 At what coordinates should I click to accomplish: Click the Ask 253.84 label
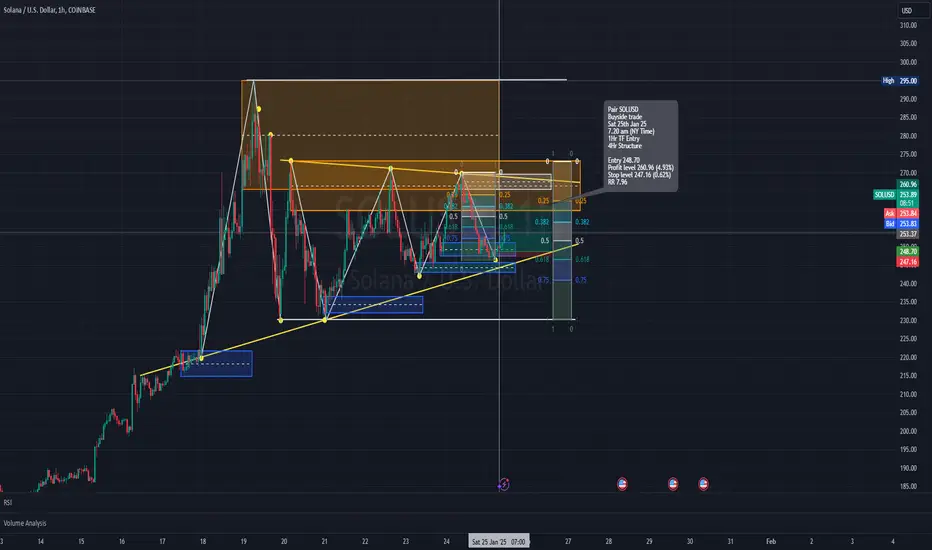(901, 213)
